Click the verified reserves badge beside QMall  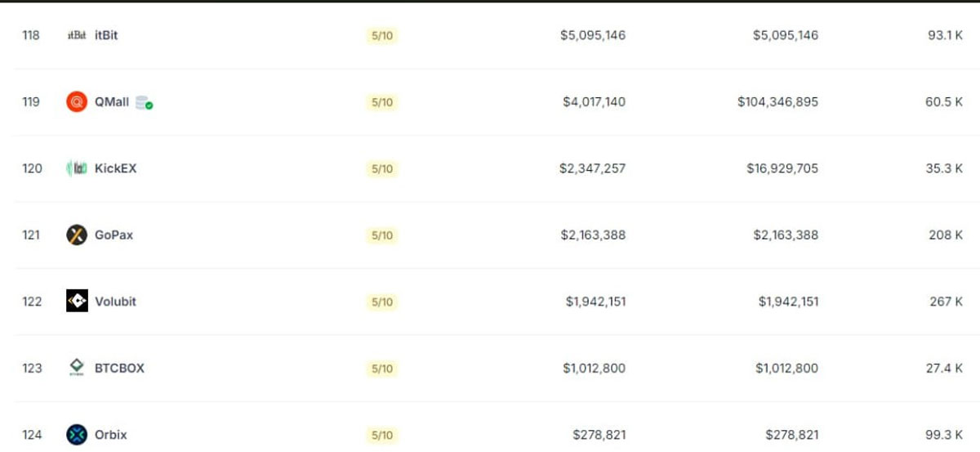[145, 103]
